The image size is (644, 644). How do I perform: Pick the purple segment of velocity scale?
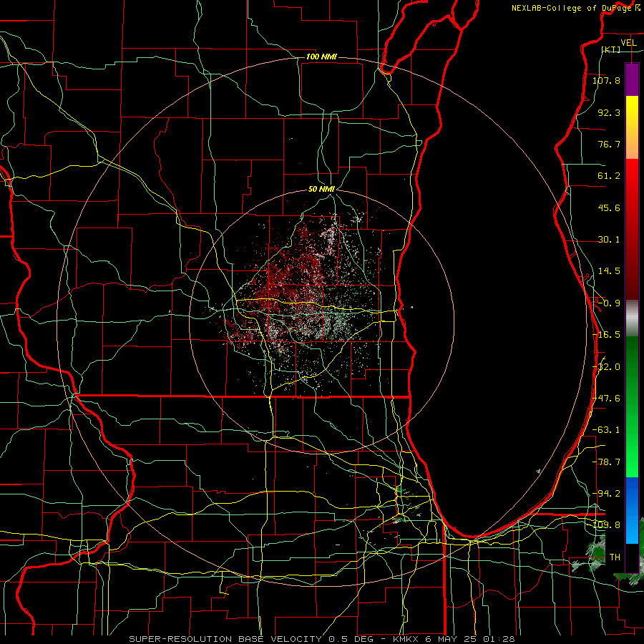(632, 79)
